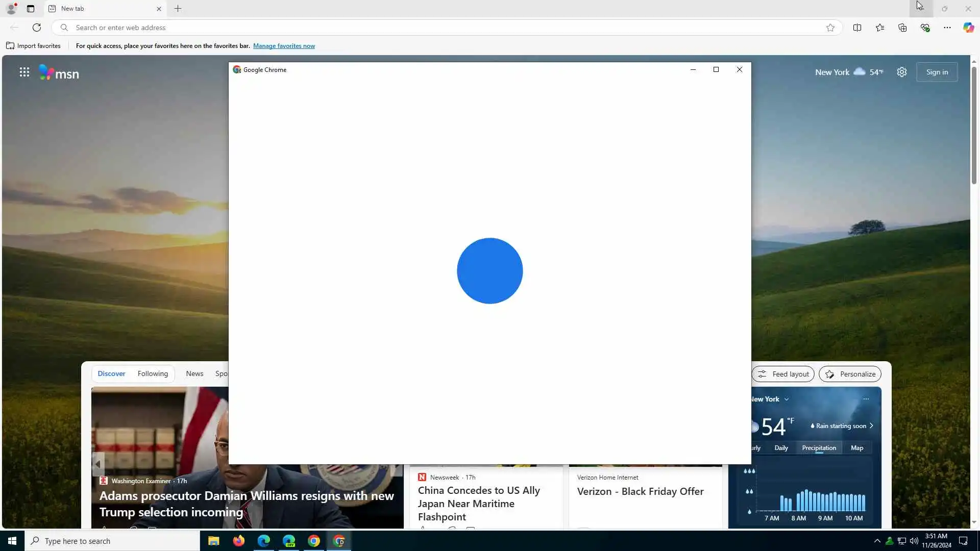The height and width of the screenshot is (551, 980).
Task: Expand New York location dropdown in weather card
Action: pos(786,399)
